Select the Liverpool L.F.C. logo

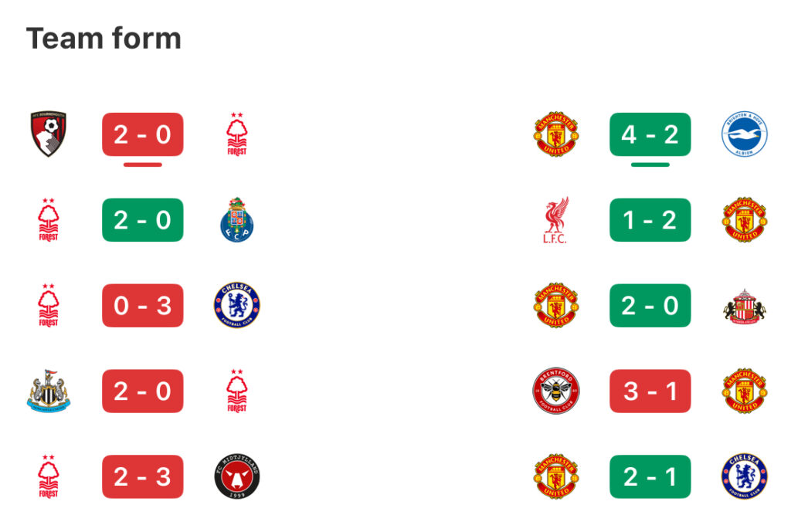pyautogui.click(x=555, y=220)
